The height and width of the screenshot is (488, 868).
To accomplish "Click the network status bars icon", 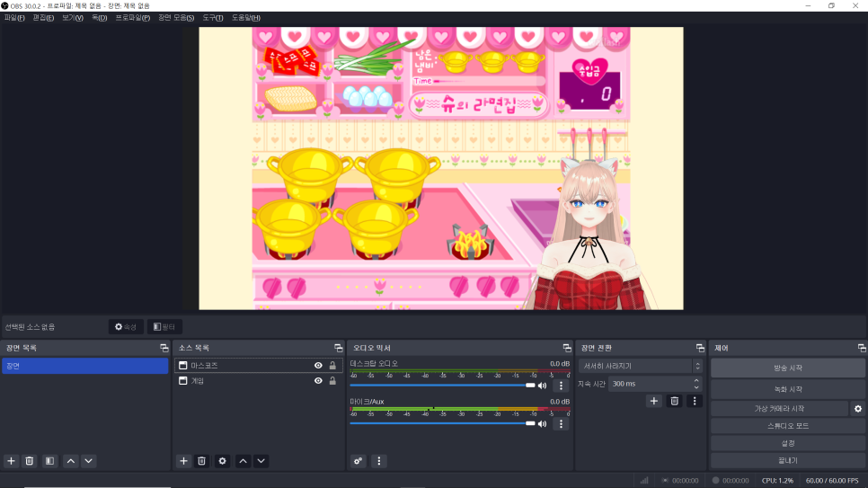I will tap(644, 480).
